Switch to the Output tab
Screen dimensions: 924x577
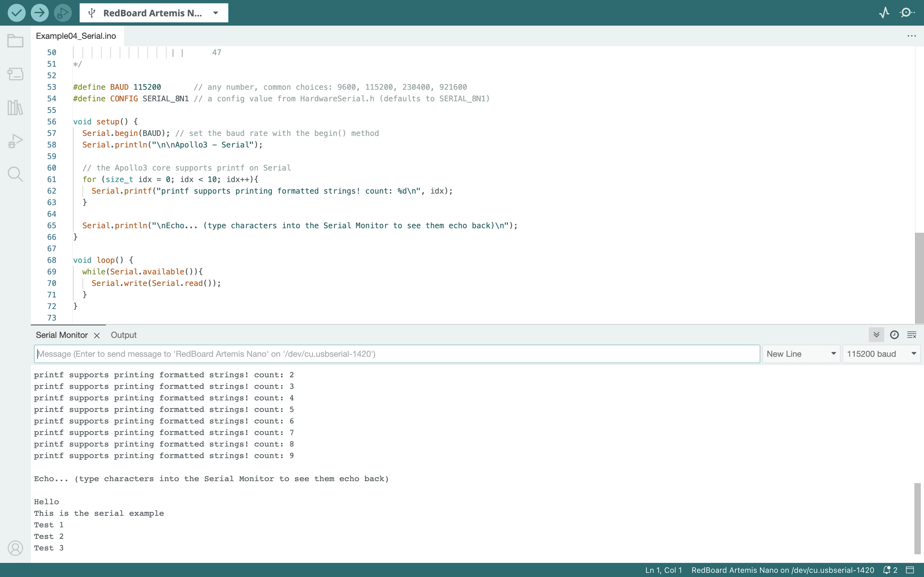(x=123, y=335)
